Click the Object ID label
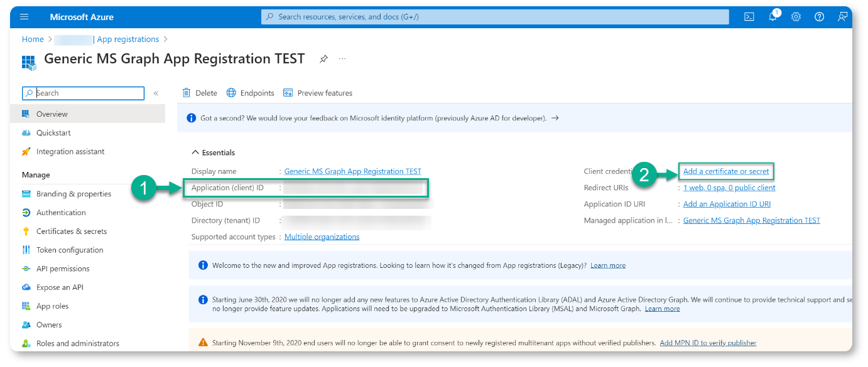The width and height of the screenshot is (868, 367). point(207,204)
